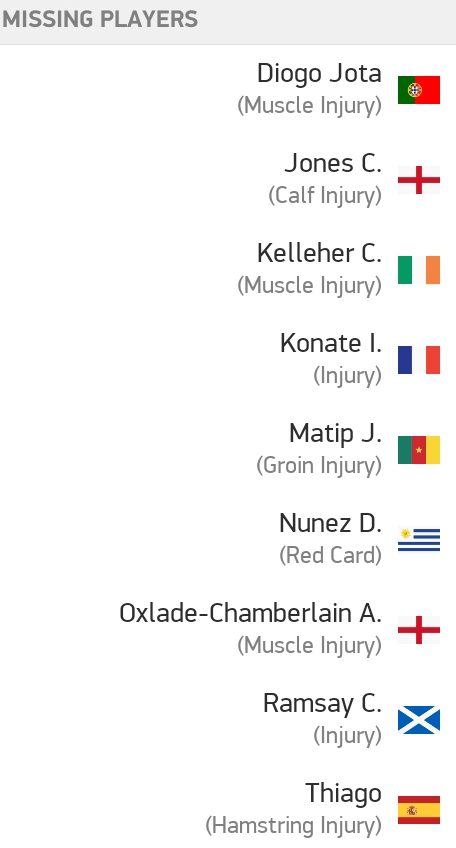Select Ramsay C. player name
Viewport: 456px width, 848px height.
tap(322, 703)
